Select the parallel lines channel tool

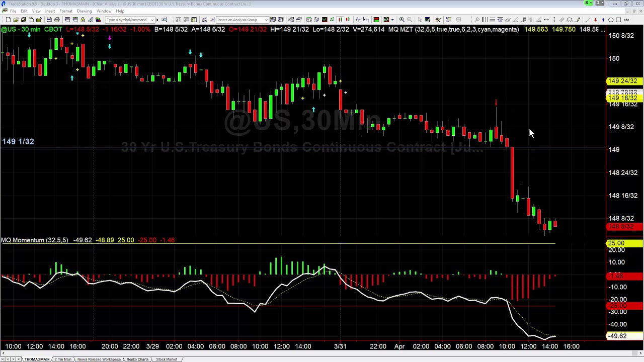(x=561, y=20)
